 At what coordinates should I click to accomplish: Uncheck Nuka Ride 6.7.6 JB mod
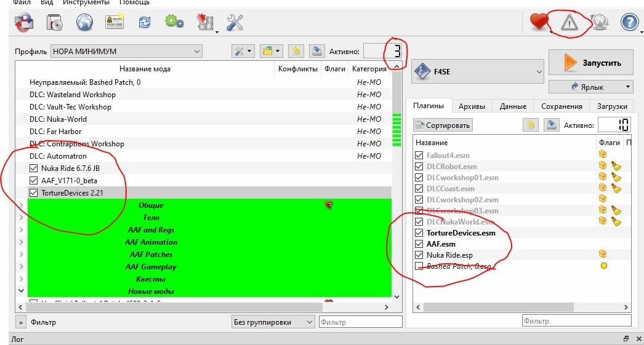click(x=34, y=168)
